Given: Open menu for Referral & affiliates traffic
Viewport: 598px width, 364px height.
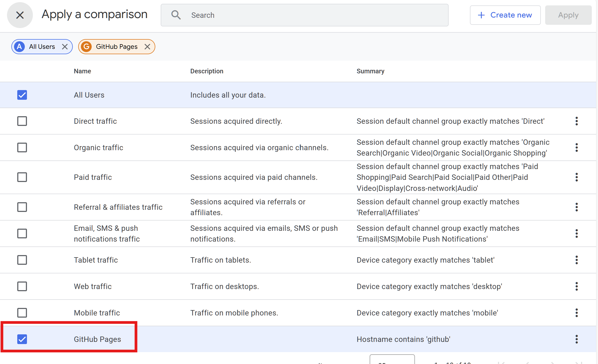Looking at the screenshot, I should (x=576, y=207).
